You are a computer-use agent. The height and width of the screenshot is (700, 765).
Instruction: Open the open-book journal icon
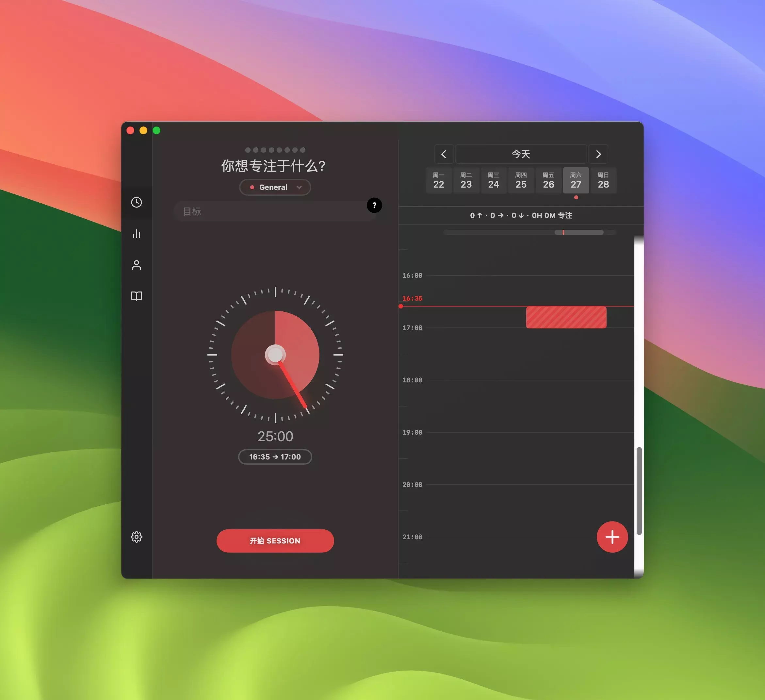point(136,296)
